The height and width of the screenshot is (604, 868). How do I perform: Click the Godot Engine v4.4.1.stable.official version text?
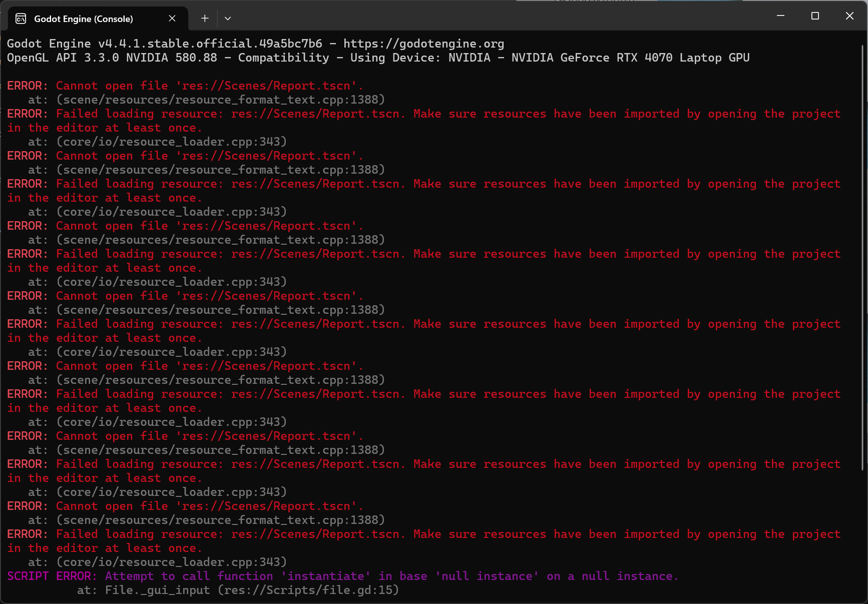[x=164, y=44]
